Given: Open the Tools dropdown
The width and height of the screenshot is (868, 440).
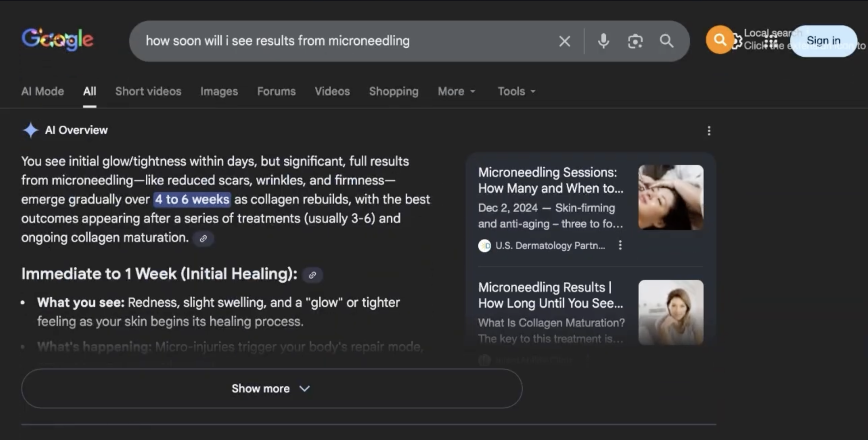Looking at the screenshot, I should pos(516,92).
